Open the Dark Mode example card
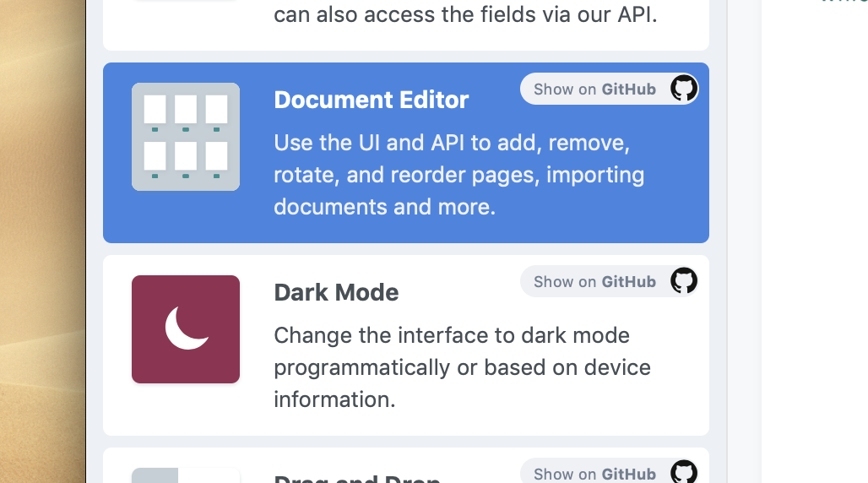 [406, 345]
